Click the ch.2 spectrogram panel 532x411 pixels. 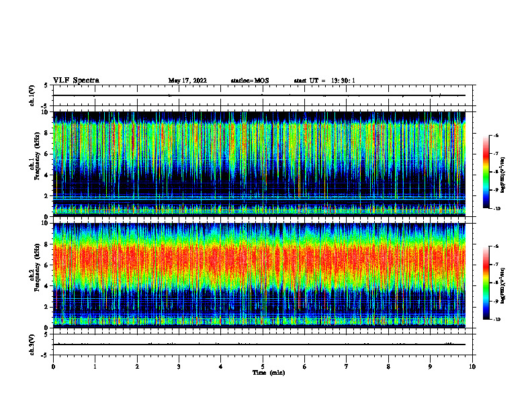click(259, 275)
